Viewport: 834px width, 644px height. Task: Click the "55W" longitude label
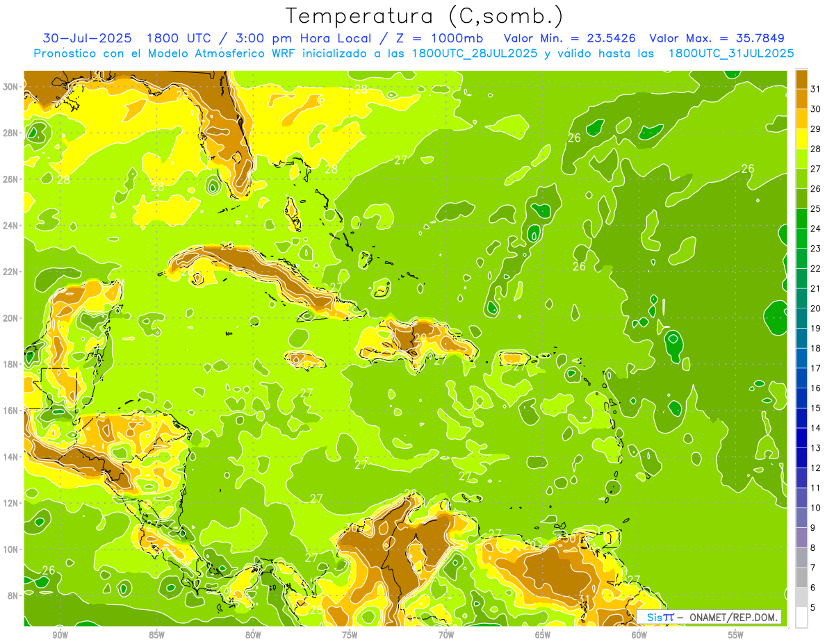click(x=735, y=635)
